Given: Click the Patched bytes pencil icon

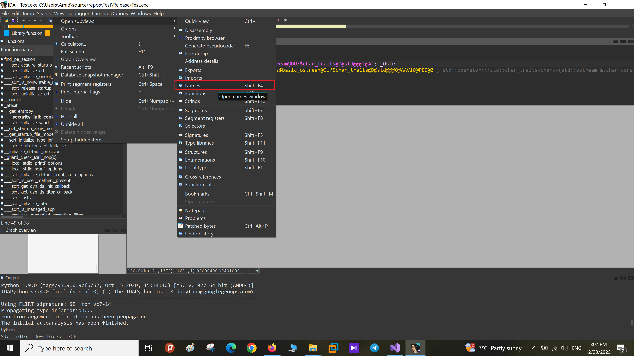Looking at the screenshot, I should point(180,226).
